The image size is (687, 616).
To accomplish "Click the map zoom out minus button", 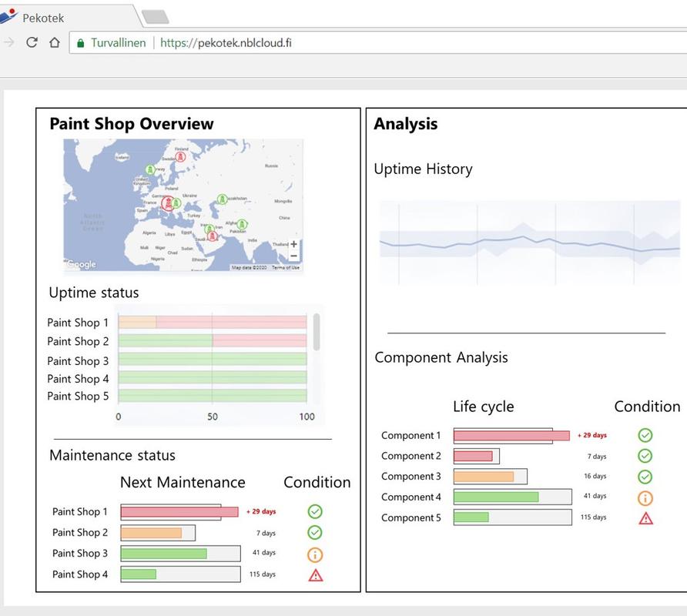I will 293,256.
